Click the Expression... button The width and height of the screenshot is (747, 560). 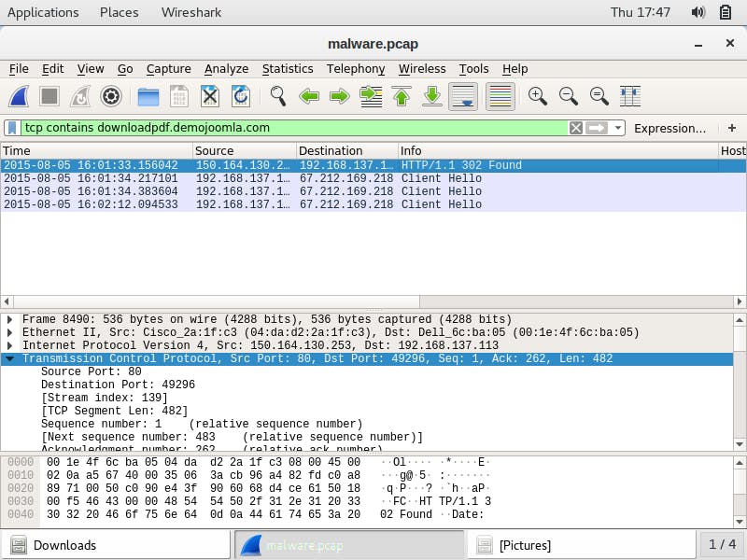coord(669,128)
